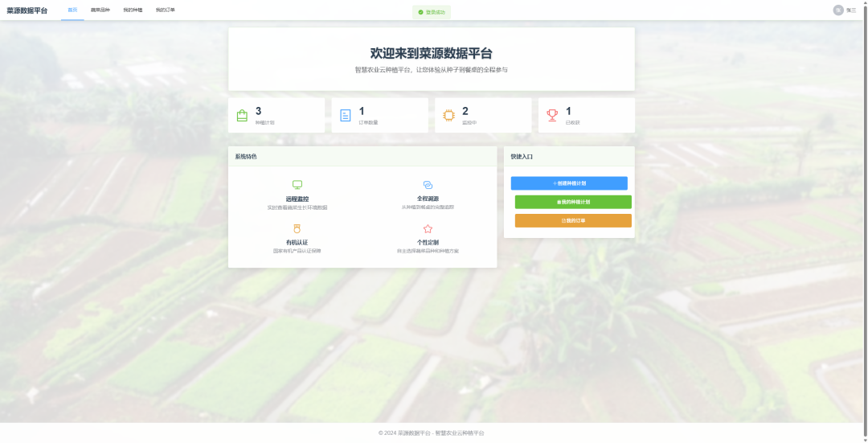Click the 智慧农业云种植平台 subtitle text
This screenshot has width=868, height=443.
pos(432,70)
